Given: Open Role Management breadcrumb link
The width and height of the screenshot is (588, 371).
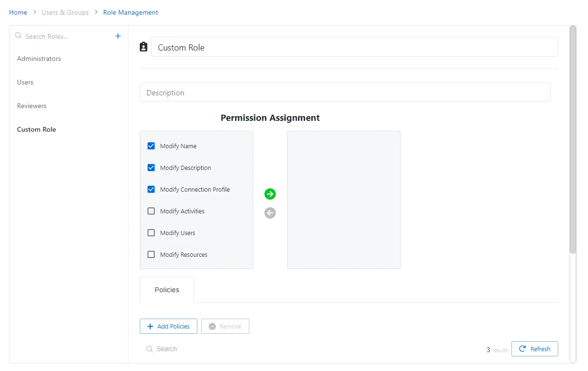Looking at the screenshot, I should click(131, 12).
